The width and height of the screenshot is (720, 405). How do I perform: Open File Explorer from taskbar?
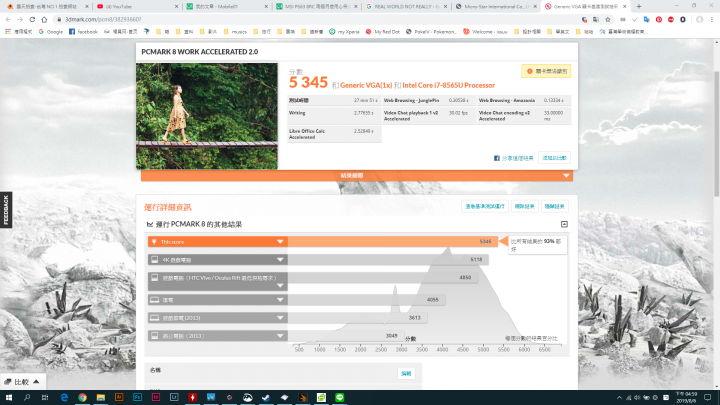[101, 397]
